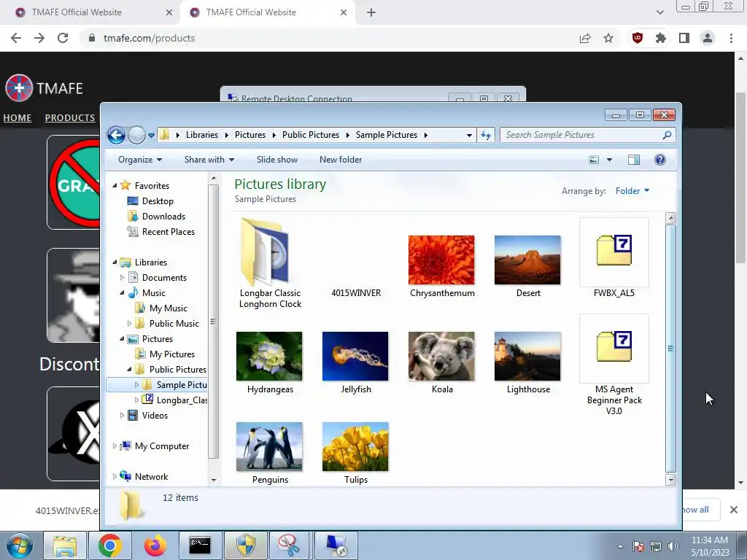Select the Tulips picture
The width and height of the screenshot is (747, 560).
pos(356,454)
